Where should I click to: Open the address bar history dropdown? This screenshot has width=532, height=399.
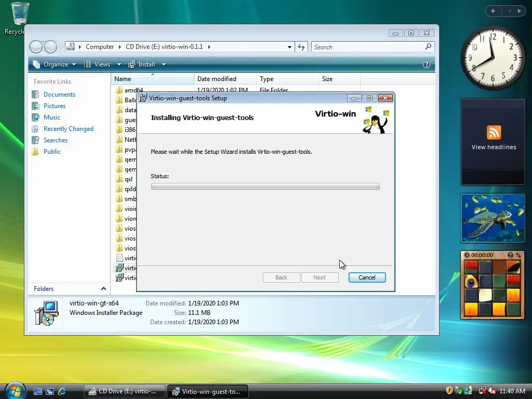pyautogui.click(x=289, y=47)
